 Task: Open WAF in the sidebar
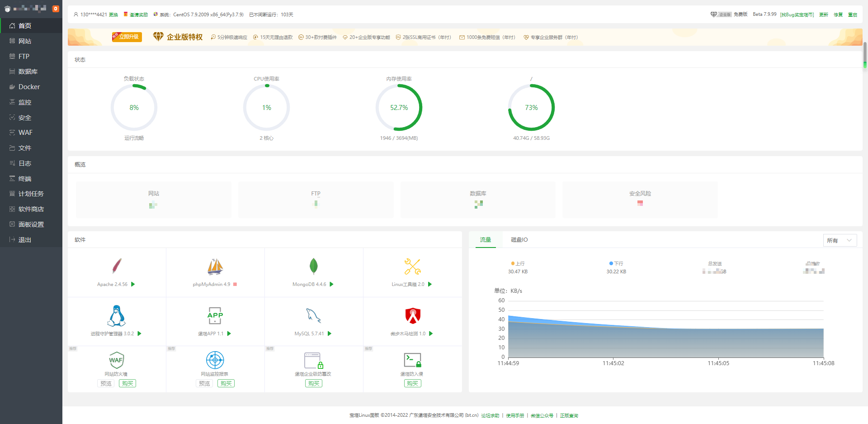point(31,133)
